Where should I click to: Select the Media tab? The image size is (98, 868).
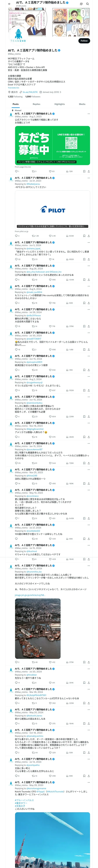82,104
